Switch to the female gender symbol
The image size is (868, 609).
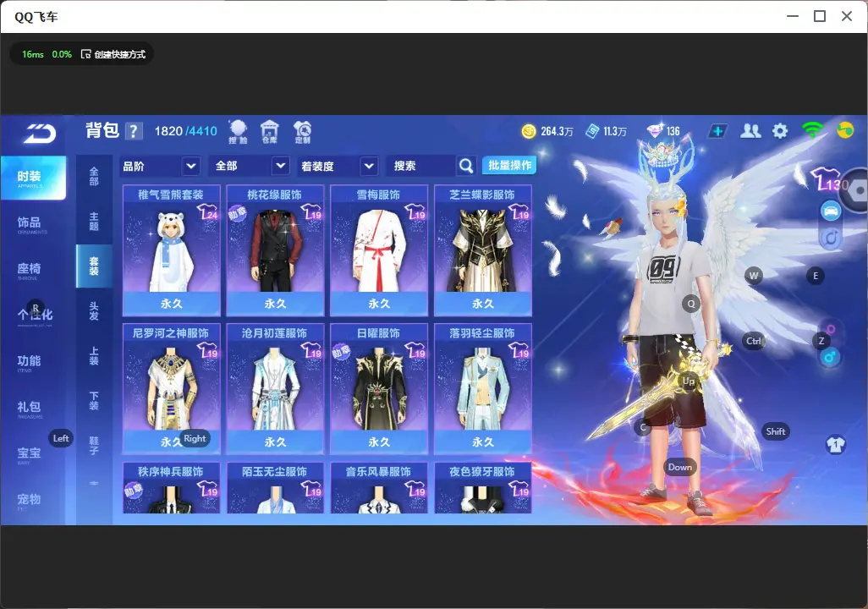point(831,329)
